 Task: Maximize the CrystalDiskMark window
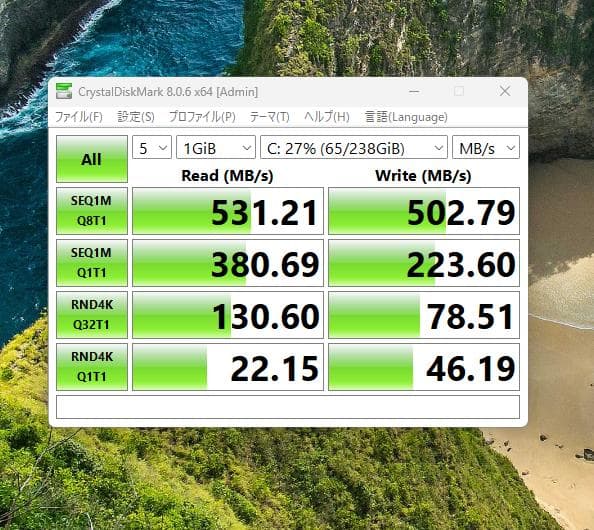(x=459, y=91)
